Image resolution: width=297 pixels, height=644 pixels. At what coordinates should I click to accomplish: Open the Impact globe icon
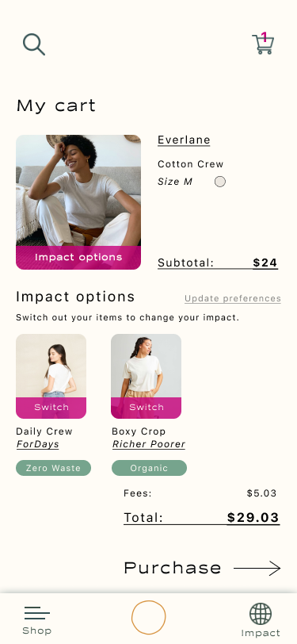click(261, 614)
